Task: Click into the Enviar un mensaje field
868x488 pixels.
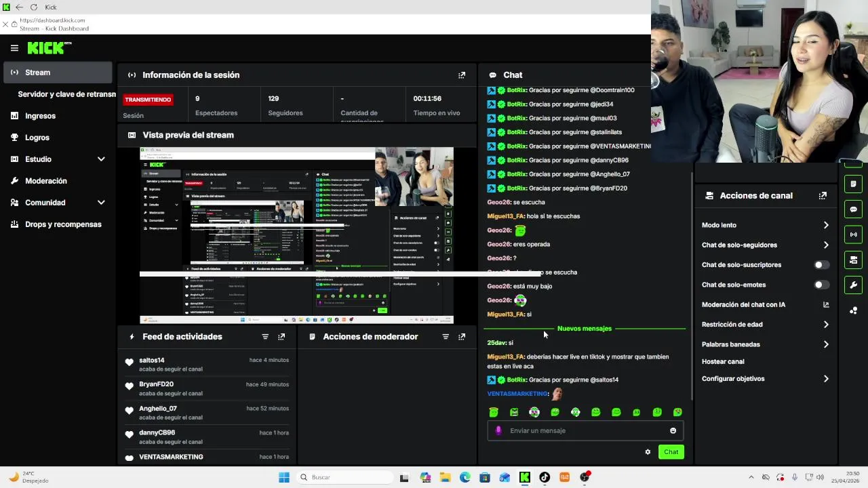Action: pyautogui.click(x=587, y=430)
